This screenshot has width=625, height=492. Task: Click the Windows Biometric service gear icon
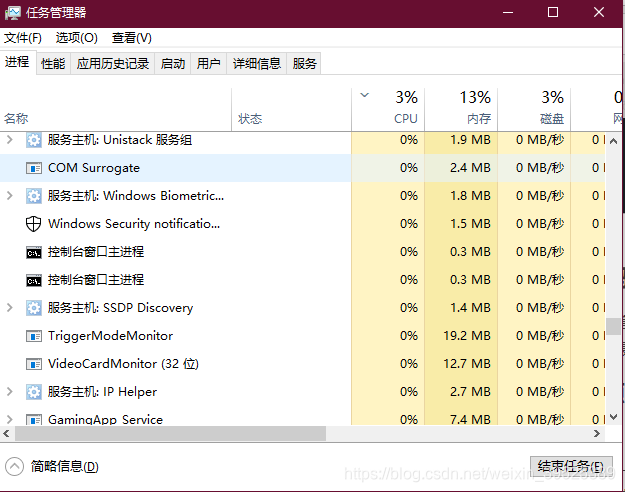click(34, 196)
